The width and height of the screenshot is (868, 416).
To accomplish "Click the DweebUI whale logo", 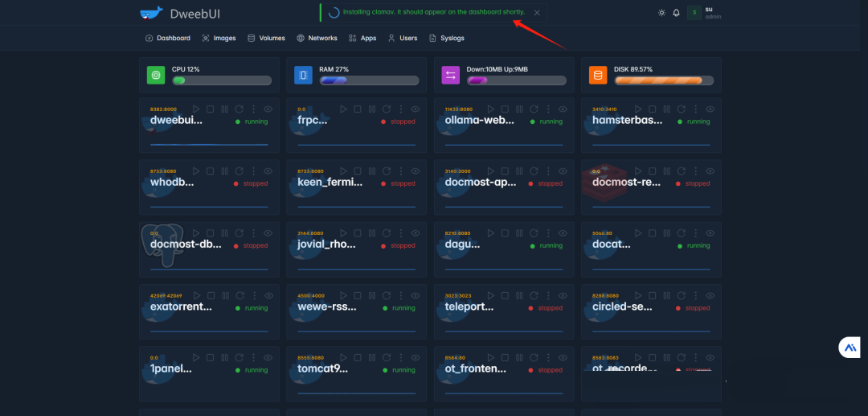I will tap(150, 13).
